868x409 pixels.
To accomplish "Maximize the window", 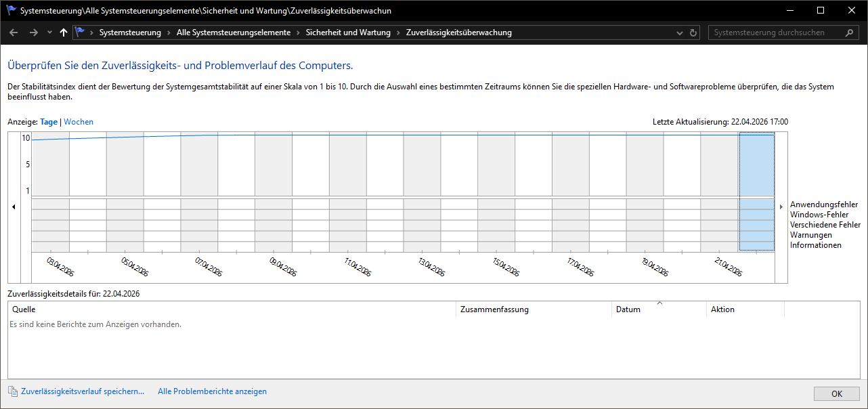I will 821,11.
